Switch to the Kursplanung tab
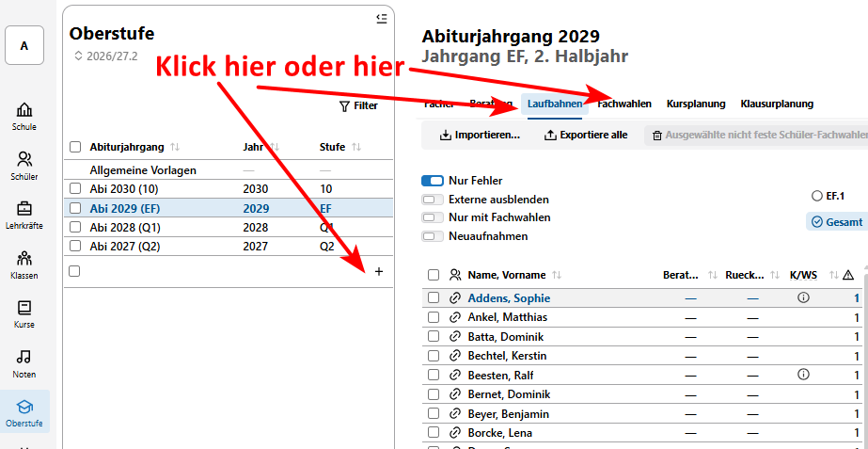The height and width of the screenshot is (449, 868). click(x=696, y=104)
